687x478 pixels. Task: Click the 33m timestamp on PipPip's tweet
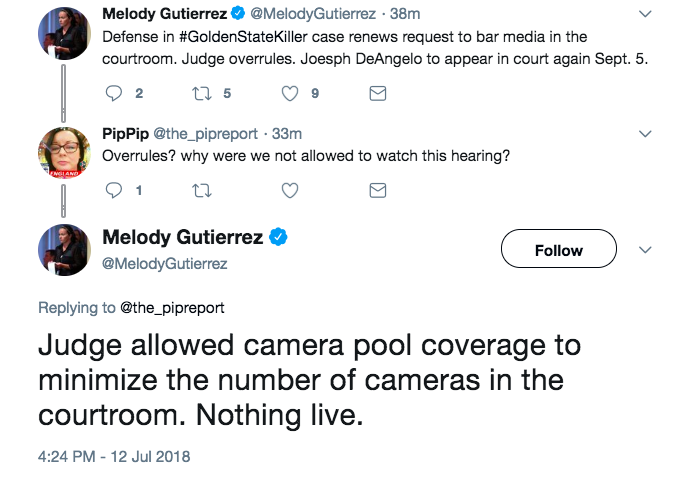(x=287, y=134)
